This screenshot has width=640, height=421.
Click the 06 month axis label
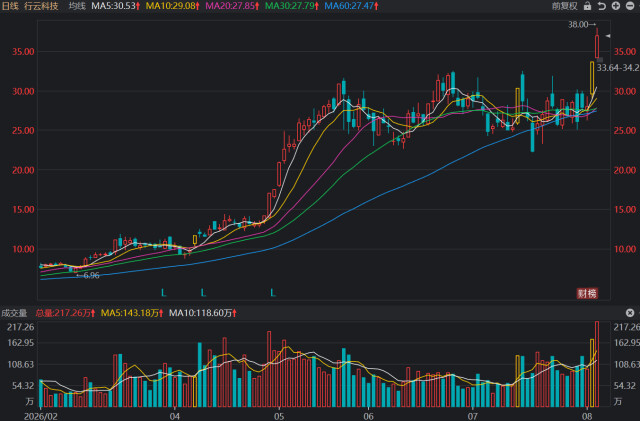coord(368,416)
